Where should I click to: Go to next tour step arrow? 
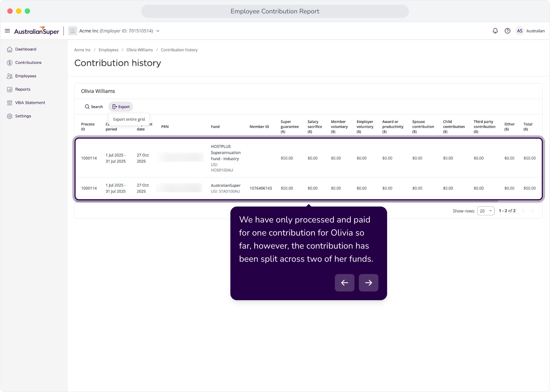(368, 283)
